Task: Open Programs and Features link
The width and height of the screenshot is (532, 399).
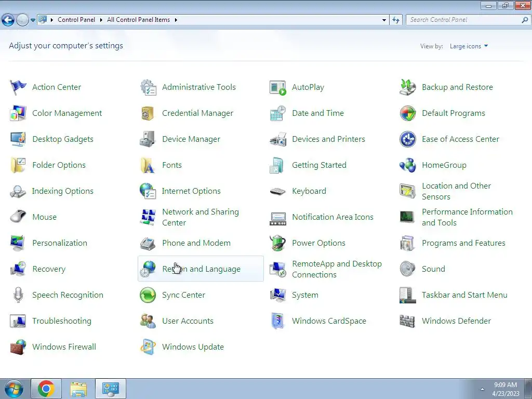Action: click(463, 243)
